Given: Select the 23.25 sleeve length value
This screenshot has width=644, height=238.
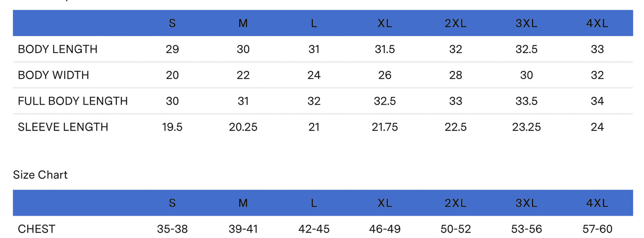Looking at the screenshot, I should click(526, 127).
